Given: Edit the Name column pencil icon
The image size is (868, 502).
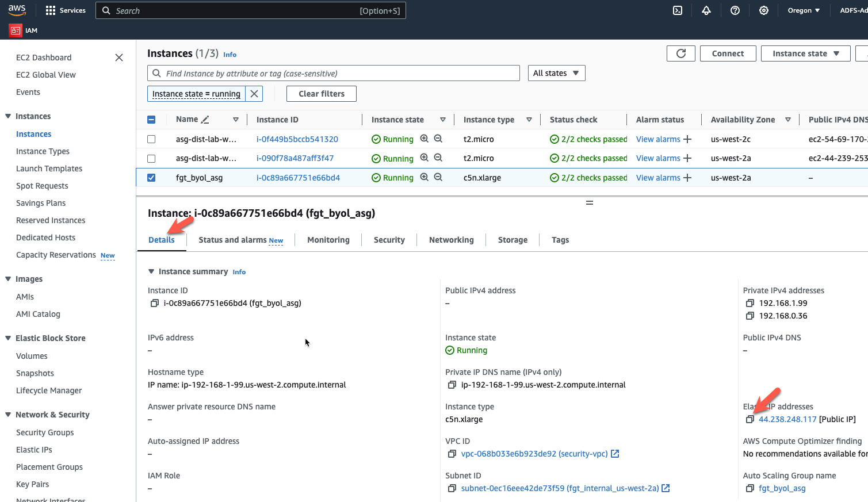Looking at the screenshot, I should point(205,120).
